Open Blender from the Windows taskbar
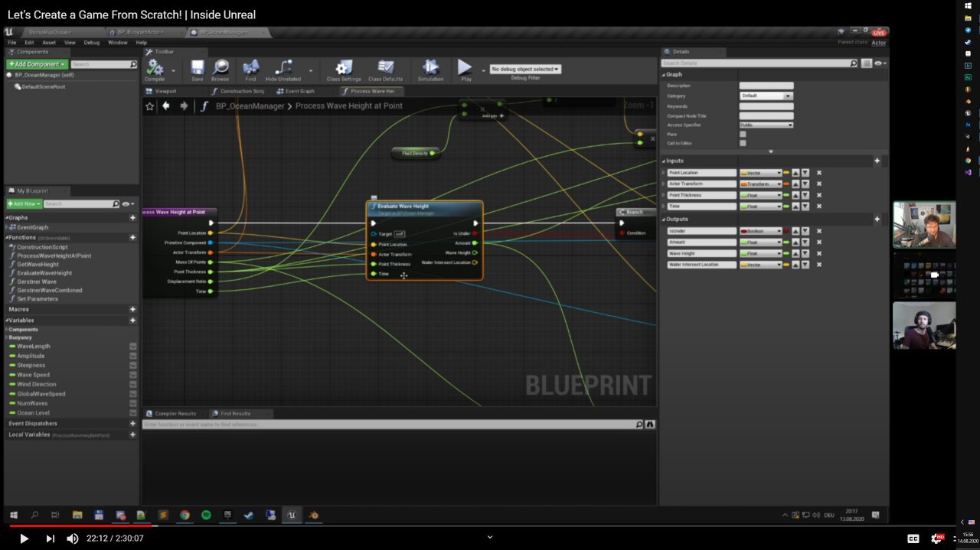This screenshot has height=550, width=980. tap(314, 515)
